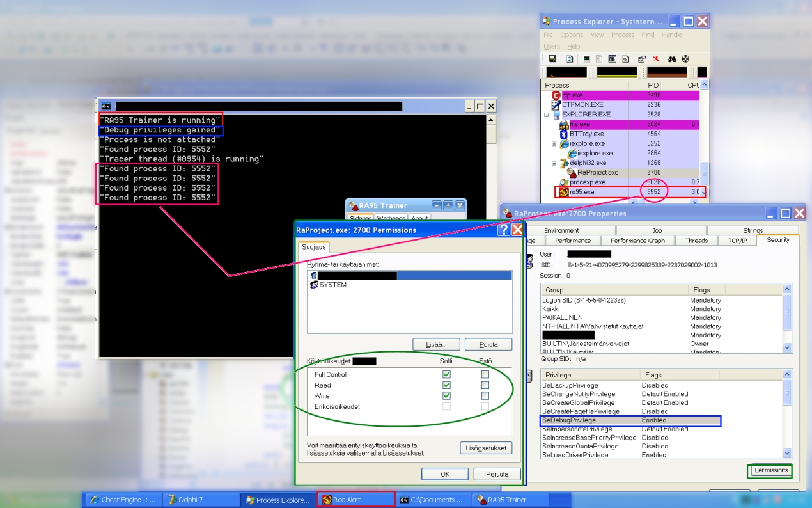Click OK in the Permissions dialog

pyautogui.click(x=445, y=474)
